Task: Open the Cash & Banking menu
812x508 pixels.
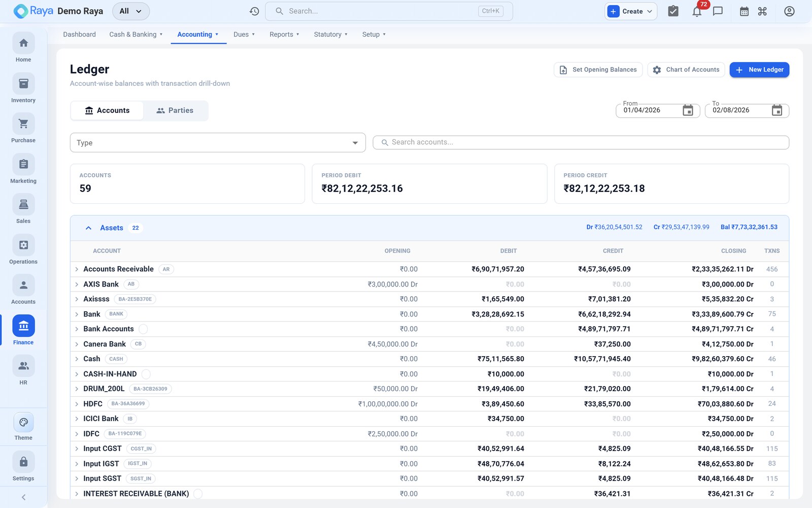Action: (x=136, y=35)
